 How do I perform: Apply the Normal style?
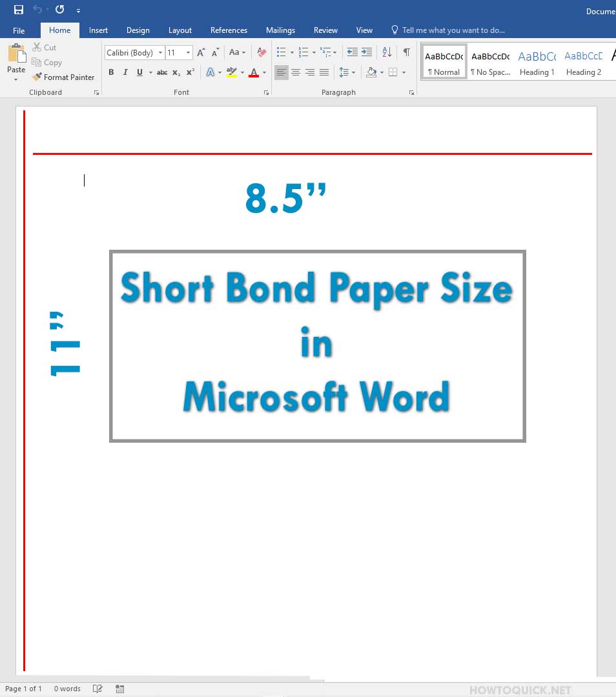[x=444, y=62]
